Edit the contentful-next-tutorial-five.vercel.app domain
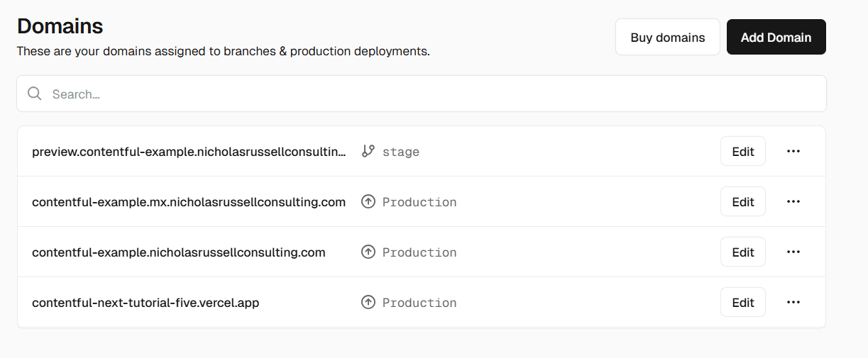 [x=742, y=303]
